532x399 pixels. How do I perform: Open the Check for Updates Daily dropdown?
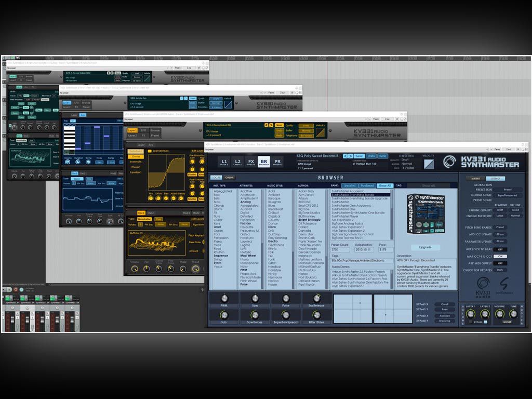tap(500, 270)
